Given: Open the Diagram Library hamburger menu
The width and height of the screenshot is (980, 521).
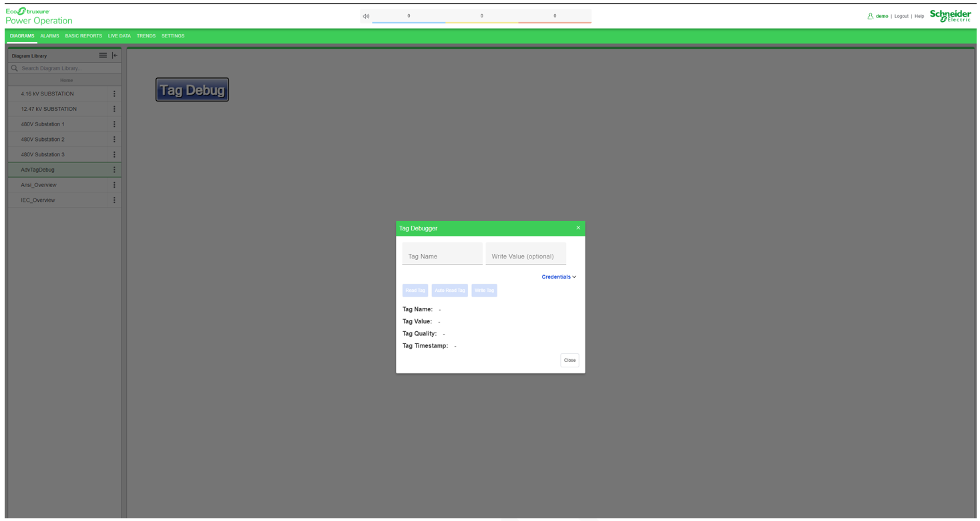Looking at the screenshot, I should coord(103,55).
